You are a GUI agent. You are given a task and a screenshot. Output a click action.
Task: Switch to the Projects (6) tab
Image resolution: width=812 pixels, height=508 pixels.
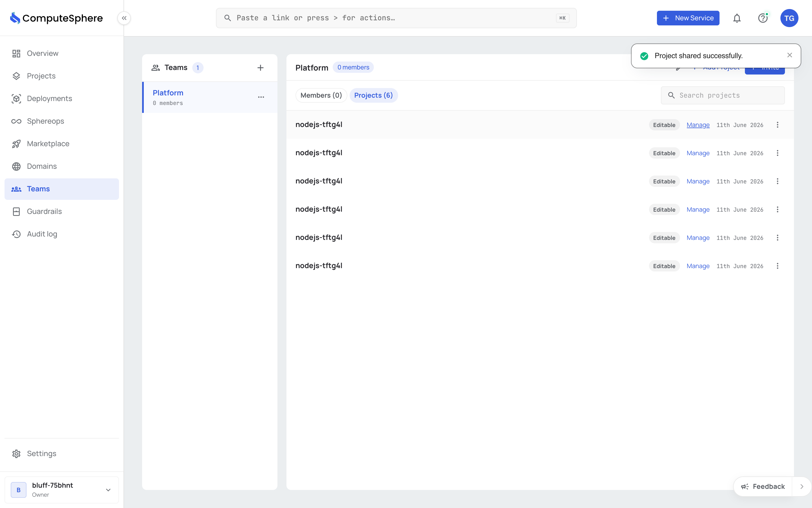(374, 95)
